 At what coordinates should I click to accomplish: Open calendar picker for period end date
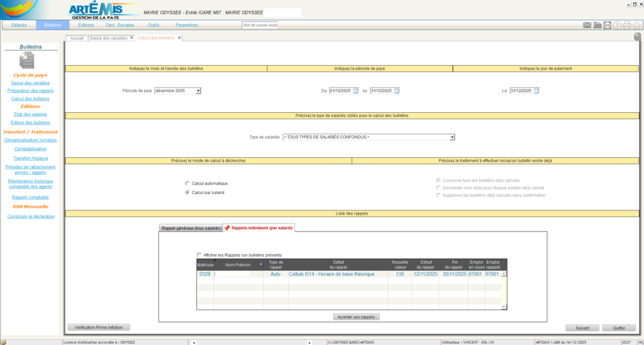pos(397,91)
